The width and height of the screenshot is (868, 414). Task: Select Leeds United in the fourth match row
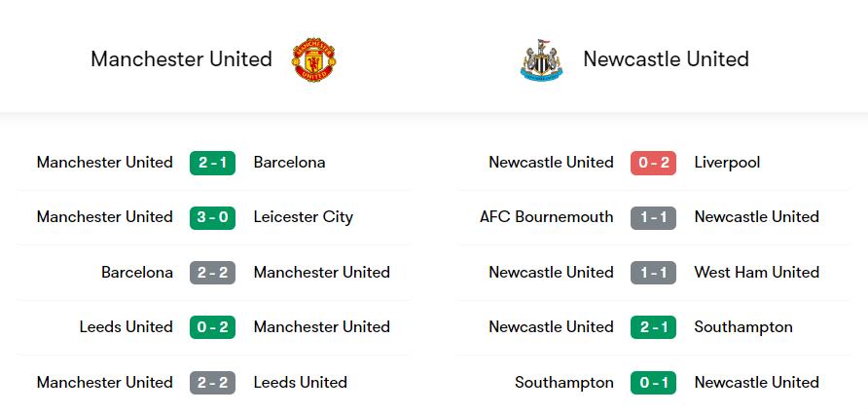click(127, 327)
